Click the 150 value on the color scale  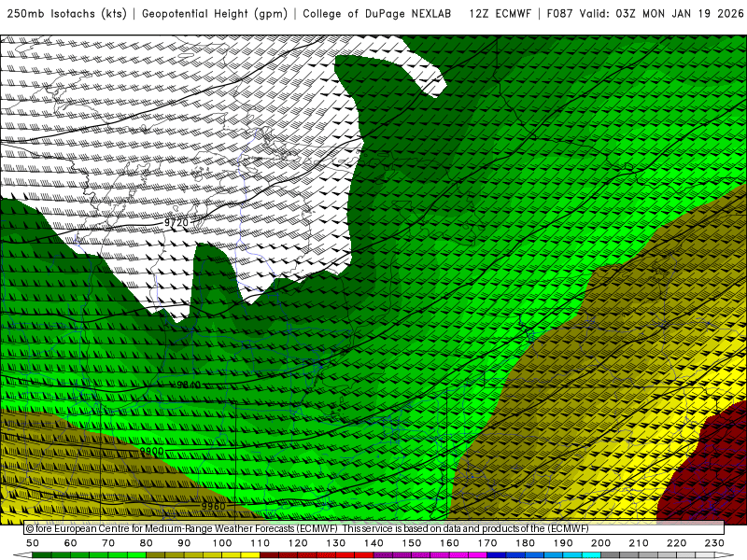(411, 543)
